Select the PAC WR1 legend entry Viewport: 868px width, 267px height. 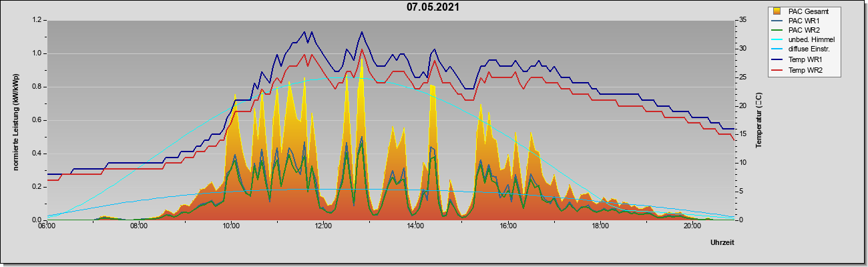point(803,21)
